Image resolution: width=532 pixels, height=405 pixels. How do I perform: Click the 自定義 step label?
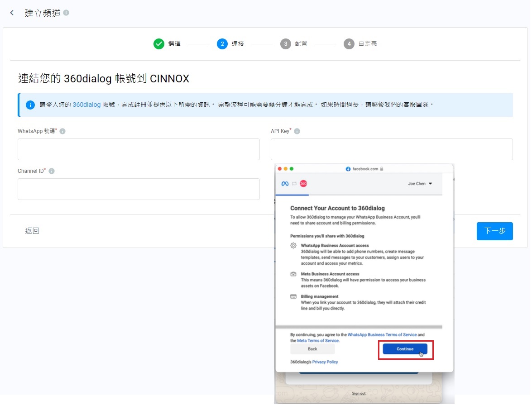coord(368,44)
